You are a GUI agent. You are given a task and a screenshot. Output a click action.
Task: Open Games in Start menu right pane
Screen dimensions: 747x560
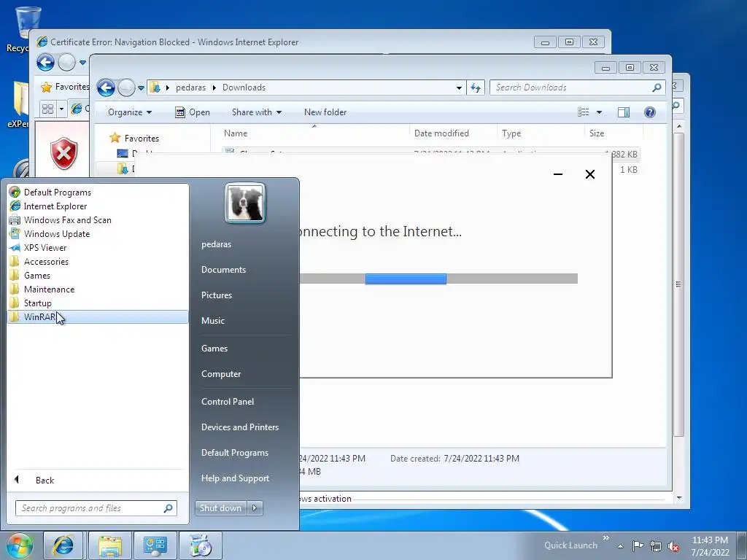(214, 348)
